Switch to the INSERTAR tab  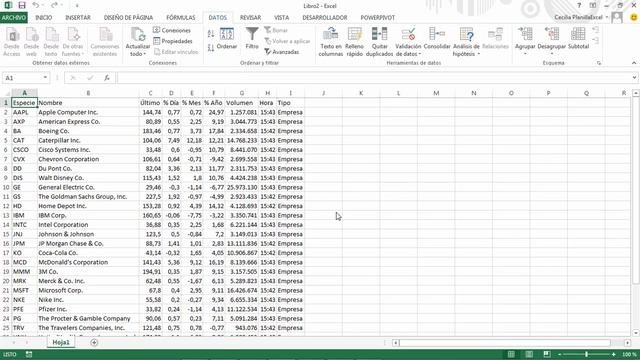[x=78, y=18]
